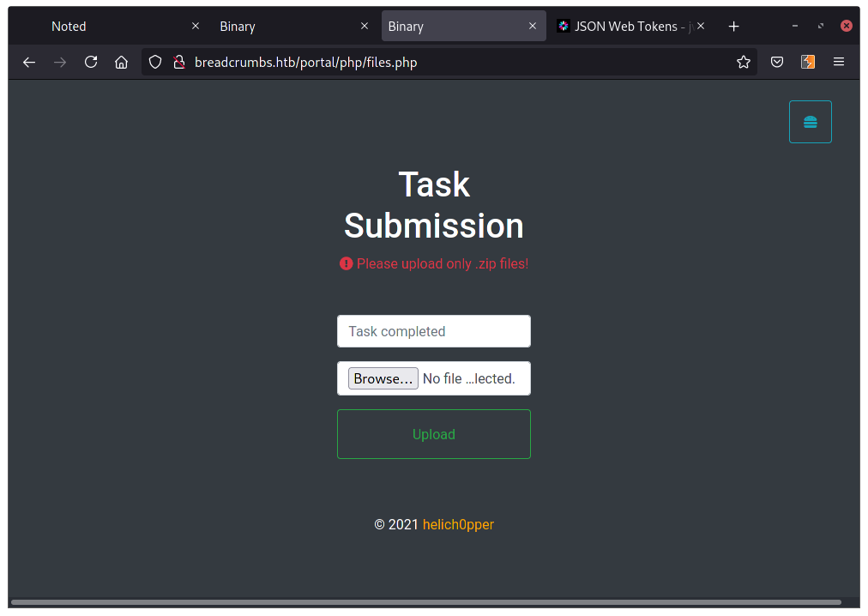Click the green Upload button

click(433, 434)
